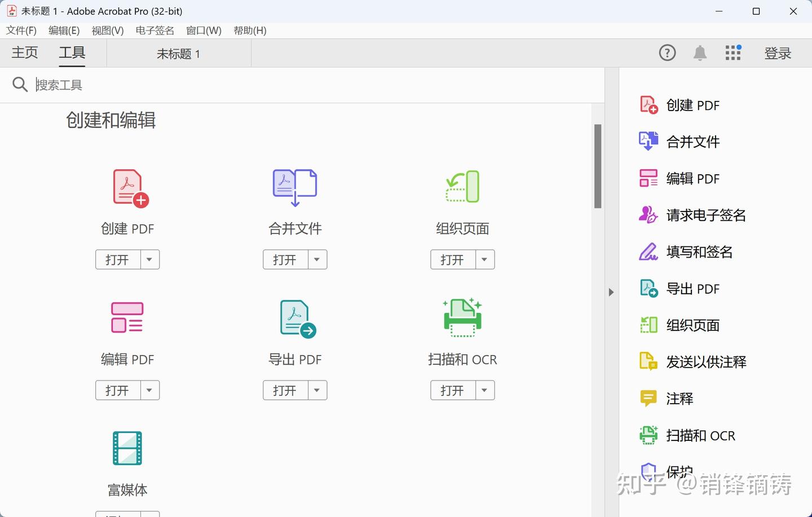Click the search magnifier icon
This screenshot has width=812, height=517.
(20, 85)
